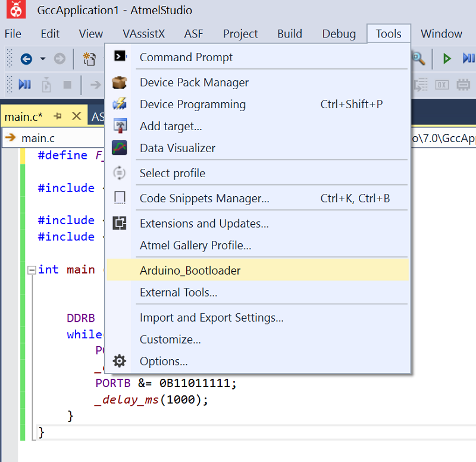This screenshot has width=476, height=462.
Task: Open the View menu
Action: pyautogui.click(x=91, y=34)
